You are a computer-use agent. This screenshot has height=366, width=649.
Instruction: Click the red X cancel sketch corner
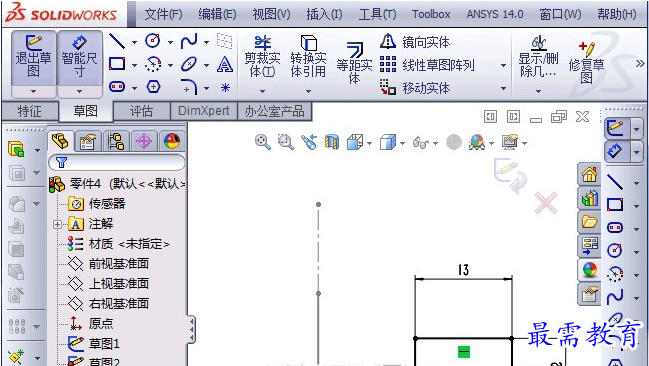pyautogui.click(x=546, y=203)
